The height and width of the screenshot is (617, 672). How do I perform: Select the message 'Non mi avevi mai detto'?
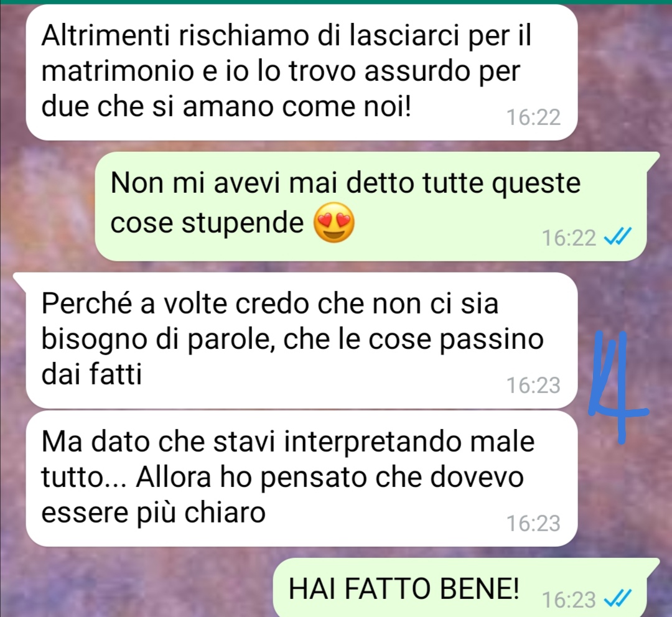coord(371,206)
